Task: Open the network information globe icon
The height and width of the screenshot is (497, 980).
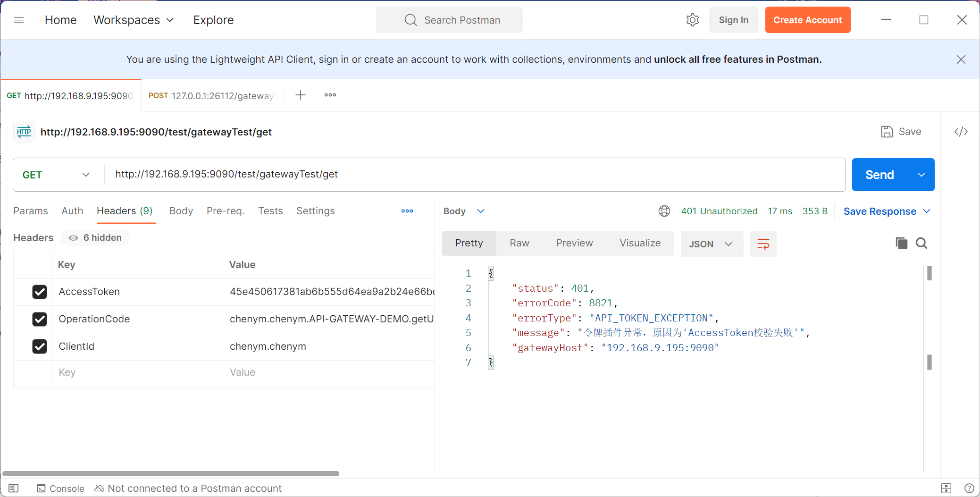Action: click(664, 211)
